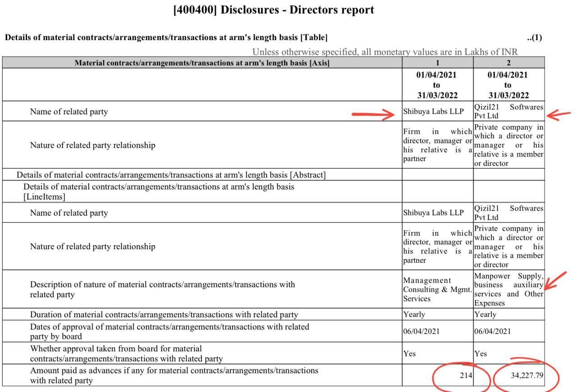
Task: Click the "..(1)" table number marker
Action: (534, 37)
